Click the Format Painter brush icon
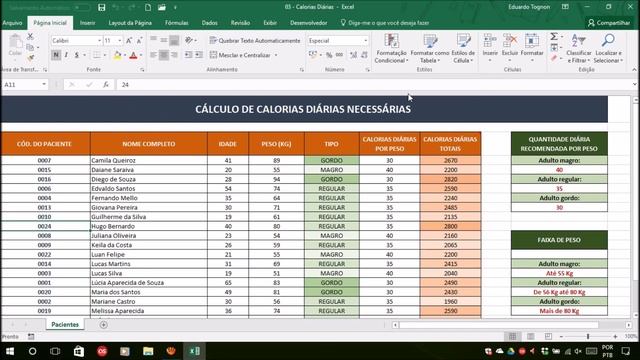Viewport: 640px width, 360px height. tap(30, 58)
